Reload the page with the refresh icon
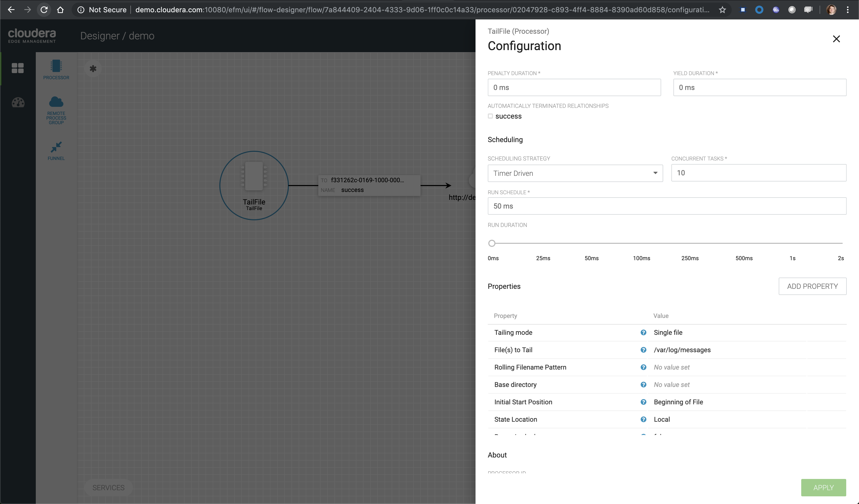Image resolution: width=859 pixels, height=504 pixels. coord(44,10)
